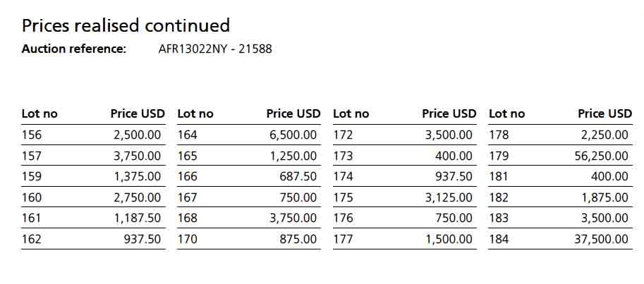Click the last 'Price USD' column header
This screenshot has height=284, width=644.
click(605, 113)
